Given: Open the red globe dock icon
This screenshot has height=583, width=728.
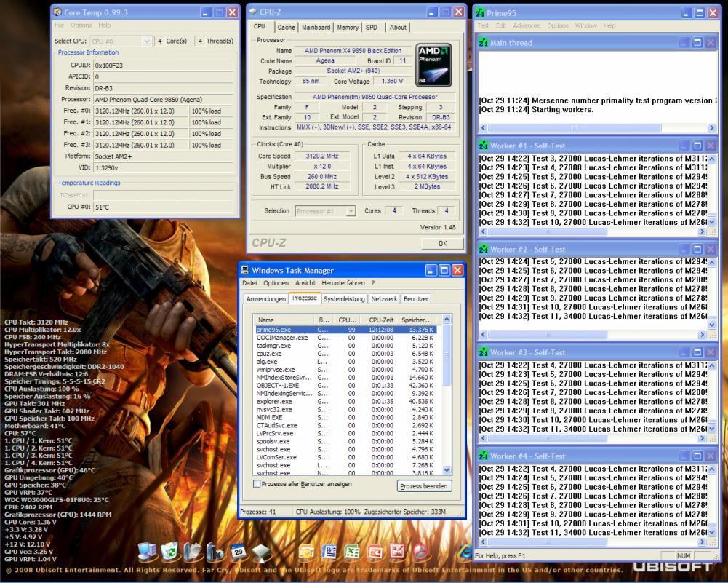Looking at the screenshot, I should (x=420, y=552).
